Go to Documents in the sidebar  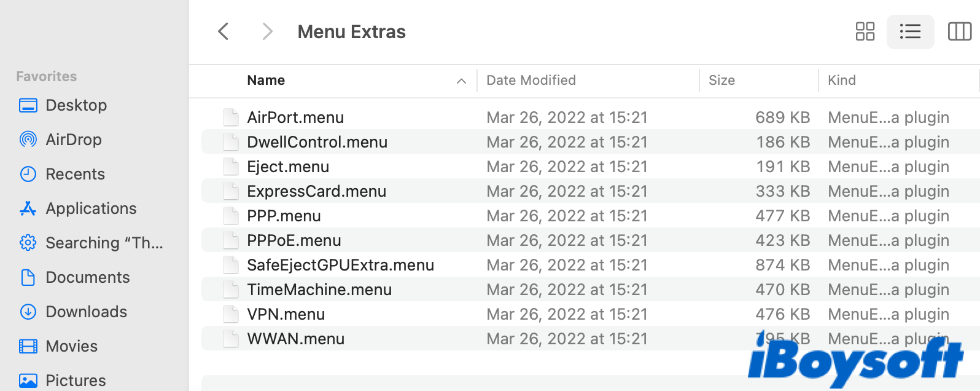click(87, 277)
